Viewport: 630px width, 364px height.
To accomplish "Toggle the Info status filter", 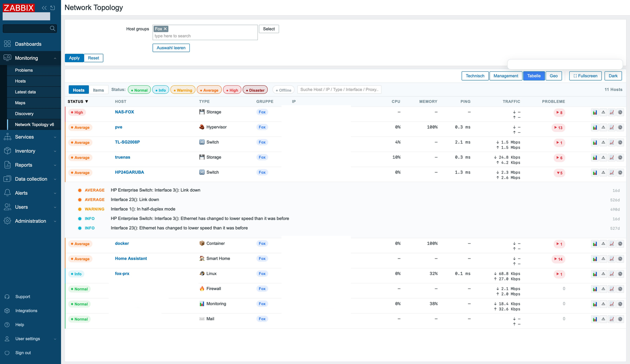I will pos(161,90).
